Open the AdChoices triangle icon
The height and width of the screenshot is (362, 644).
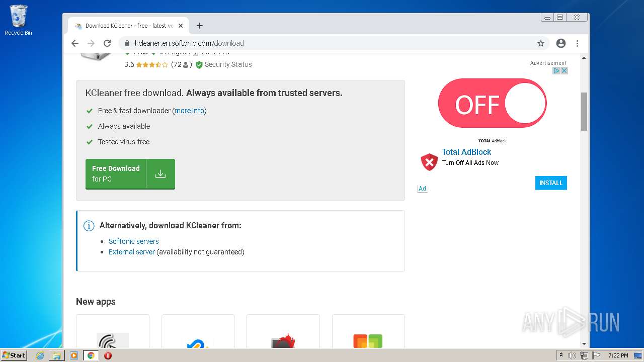point(556,71)
